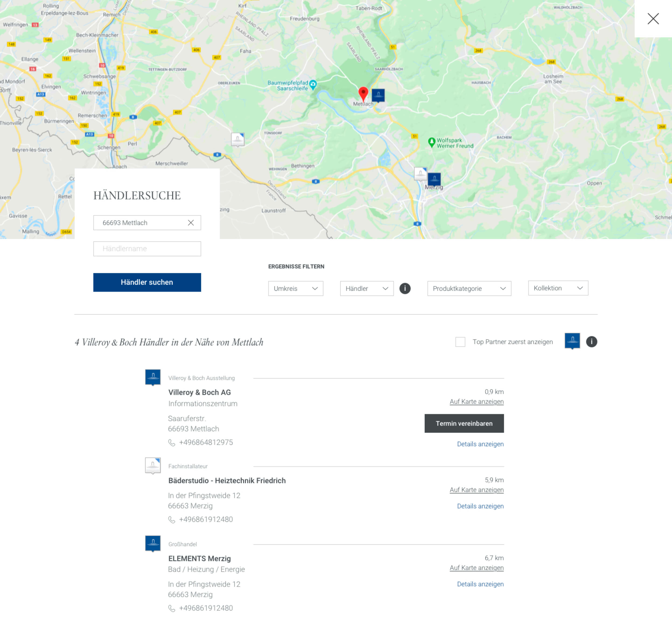Click Händler suchen button
672x619 pixels.
pyautogui.click(x=147, y=282)
